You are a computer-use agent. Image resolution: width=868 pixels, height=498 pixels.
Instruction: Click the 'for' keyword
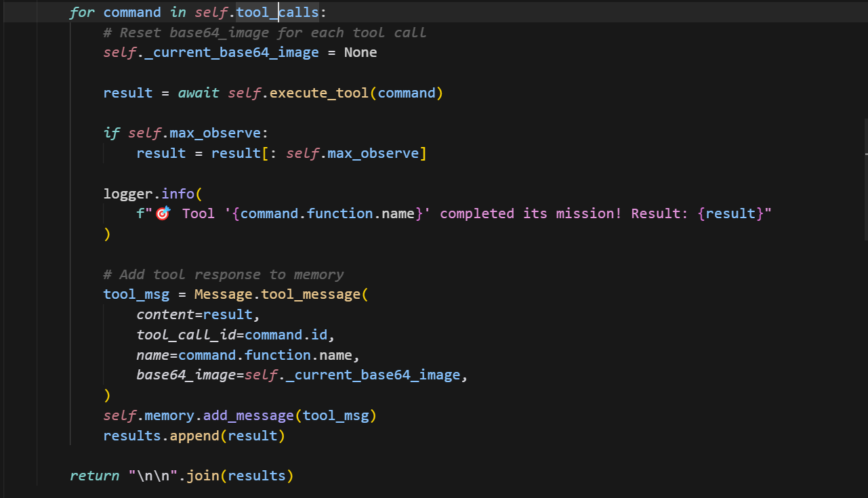(82, 12)
